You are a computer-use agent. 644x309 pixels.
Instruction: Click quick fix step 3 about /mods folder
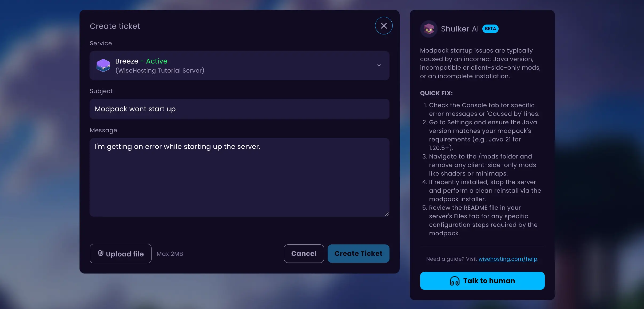[x=480, y=165]
